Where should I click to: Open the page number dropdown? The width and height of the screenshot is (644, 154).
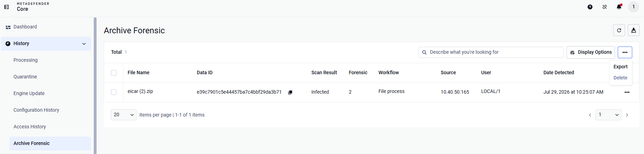(608, 115)
